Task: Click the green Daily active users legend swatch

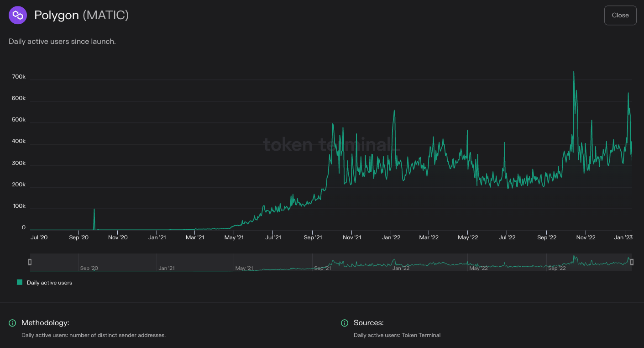Action: point(19,282)
